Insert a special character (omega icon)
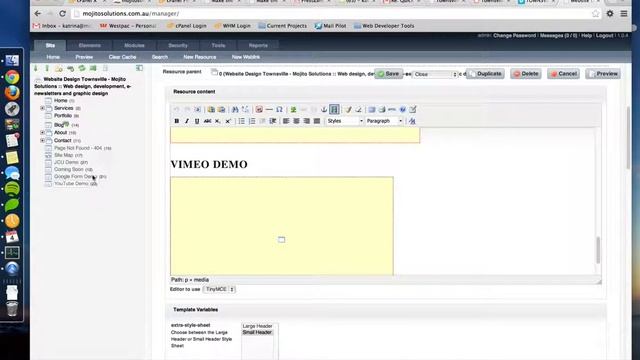Viewport: 640px width, 360px height. (279, 109)
